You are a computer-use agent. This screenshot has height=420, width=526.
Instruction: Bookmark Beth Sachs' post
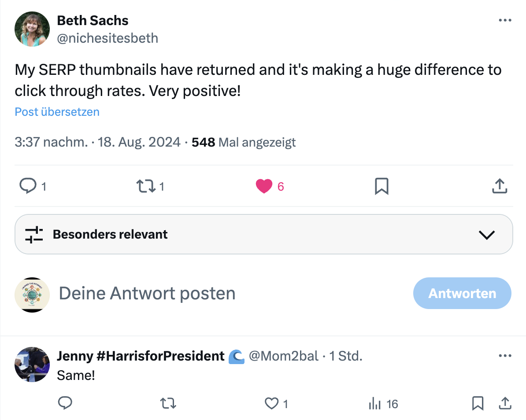[382, 186]
